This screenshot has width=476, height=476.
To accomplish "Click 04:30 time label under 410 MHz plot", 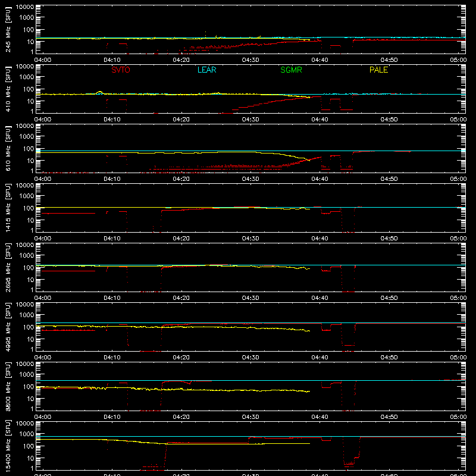I will point(250,120).
